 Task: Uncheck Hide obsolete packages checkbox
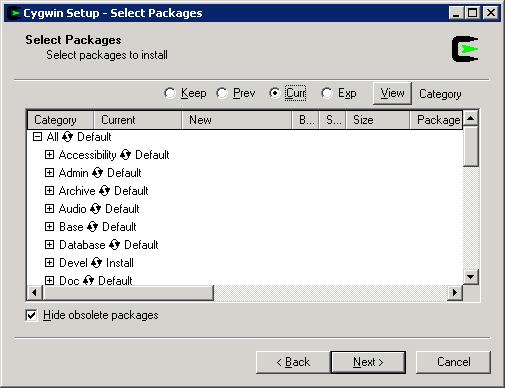point(31,315)
